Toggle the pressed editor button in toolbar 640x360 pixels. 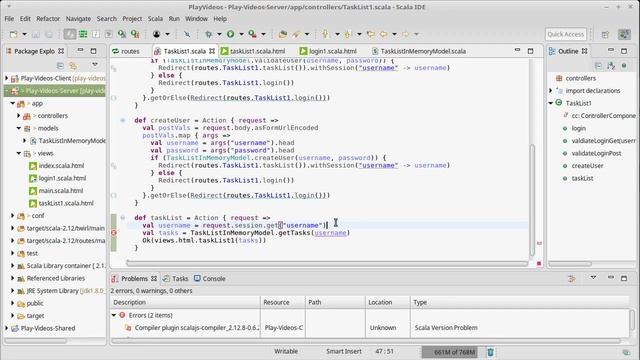(70, 34)
